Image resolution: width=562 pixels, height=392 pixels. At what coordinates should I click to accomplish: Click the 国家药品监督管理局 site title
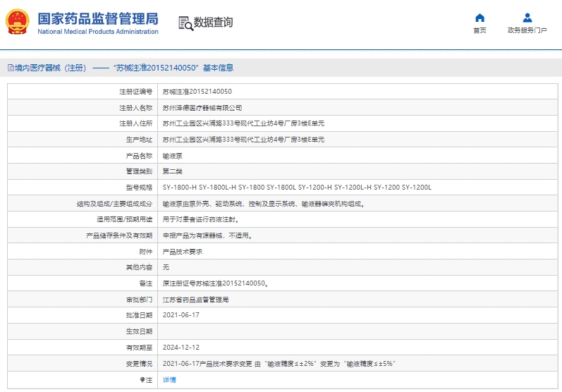(97, 18)
